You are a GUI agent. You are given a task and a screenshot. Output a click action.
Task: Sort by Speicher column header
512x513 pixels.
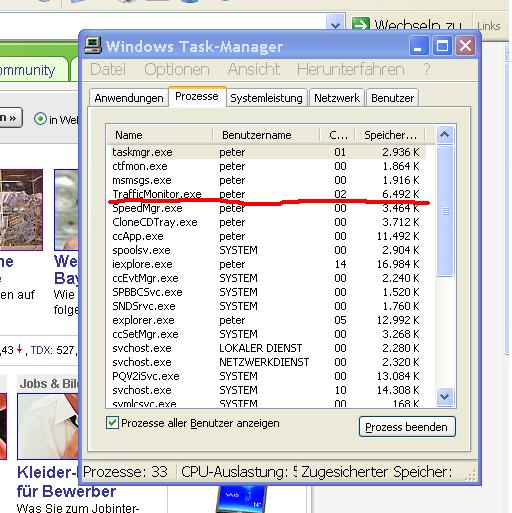coord(390,135)
